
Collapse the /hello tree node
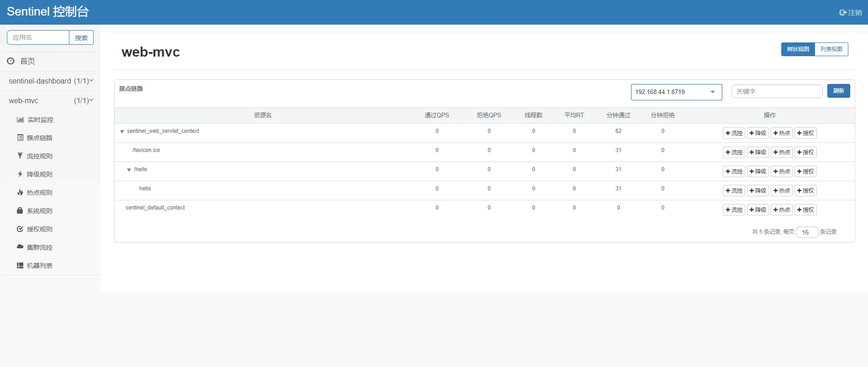tap(129, 170)
